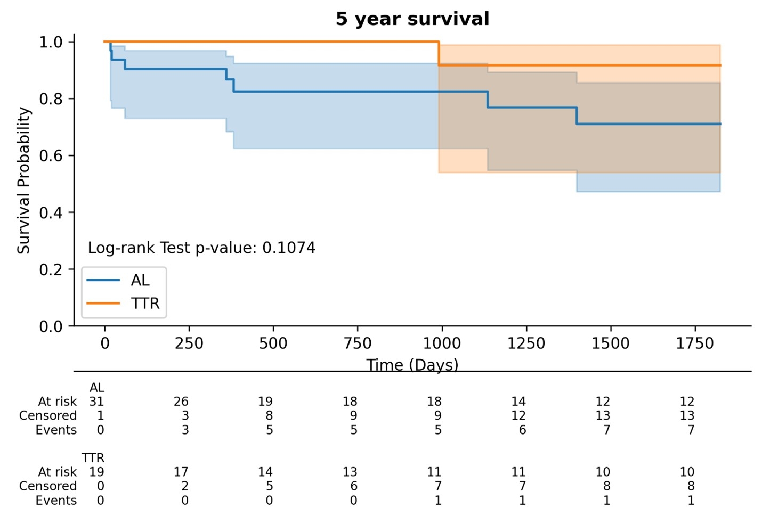The height and width of the screenshot is (532, 762).
Task: Click the 250 tick label on x-axis
Action: (x=189, y=343)
